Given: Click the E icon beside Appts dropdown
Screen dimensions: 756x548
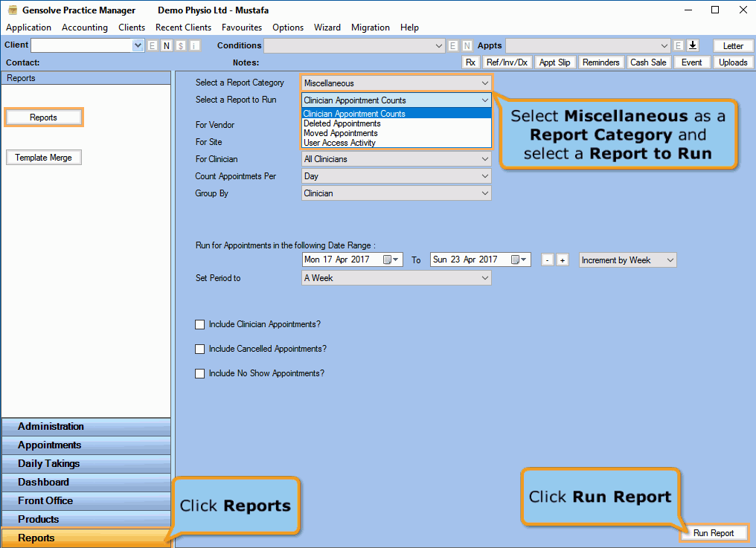Looking at the screenshot, I should [679, 46].
